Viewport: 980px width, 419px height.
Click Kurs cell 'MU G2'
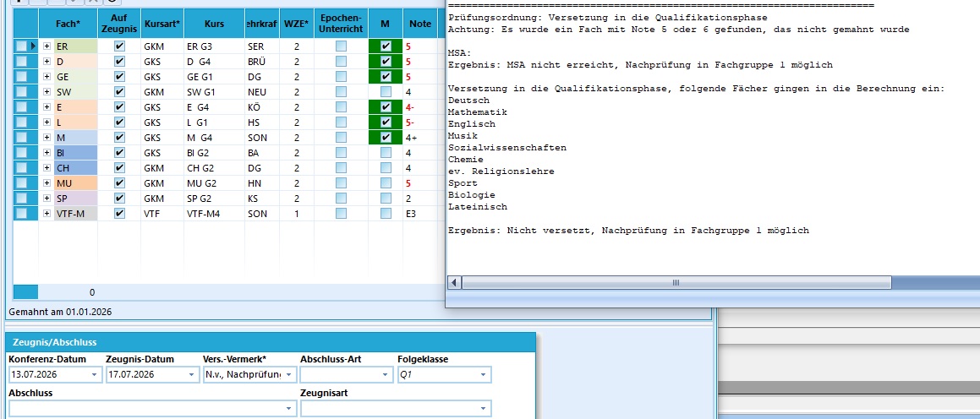pyautogui.click(x=215, y=183)
